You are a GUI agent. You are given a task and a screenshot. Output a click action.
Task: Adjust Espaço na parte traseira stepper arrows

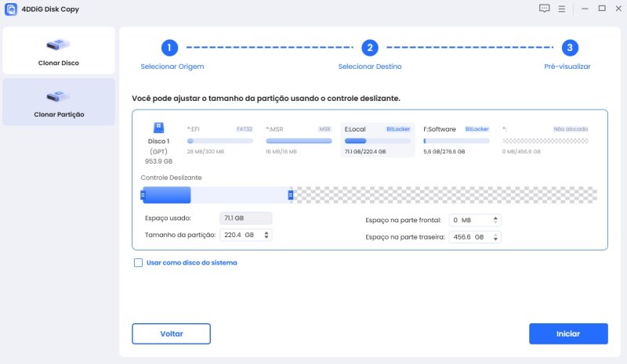[495, 237]
